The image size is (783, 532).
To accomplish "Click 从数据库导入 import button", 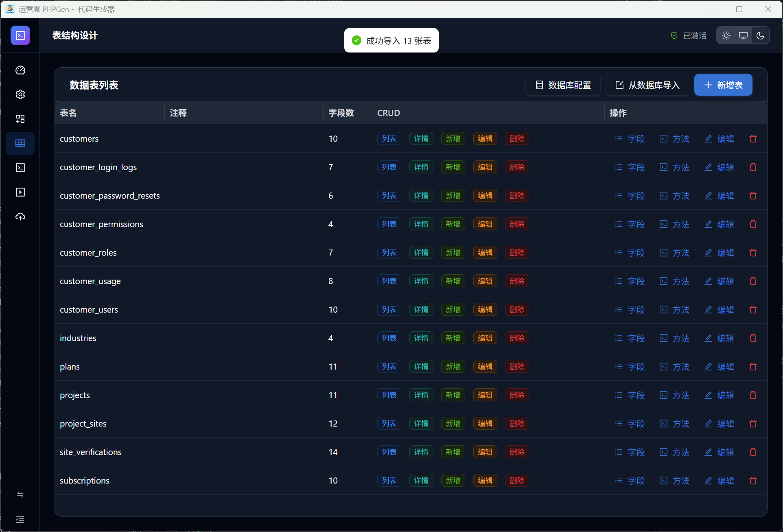I will tap(647, 85).
